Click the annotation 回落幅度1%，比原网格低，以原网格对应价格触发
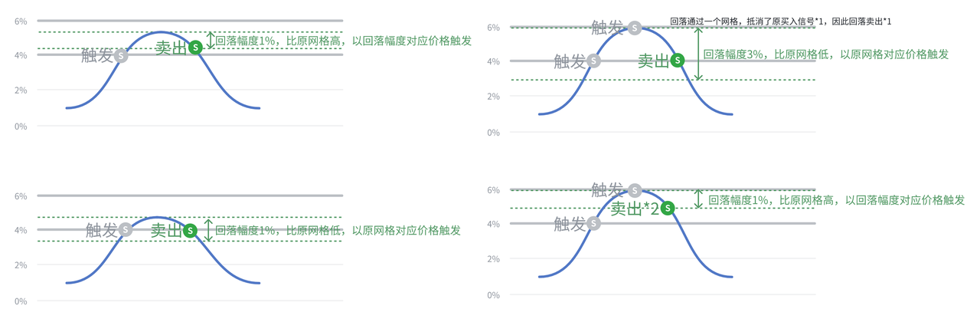 tap(338, 230)
